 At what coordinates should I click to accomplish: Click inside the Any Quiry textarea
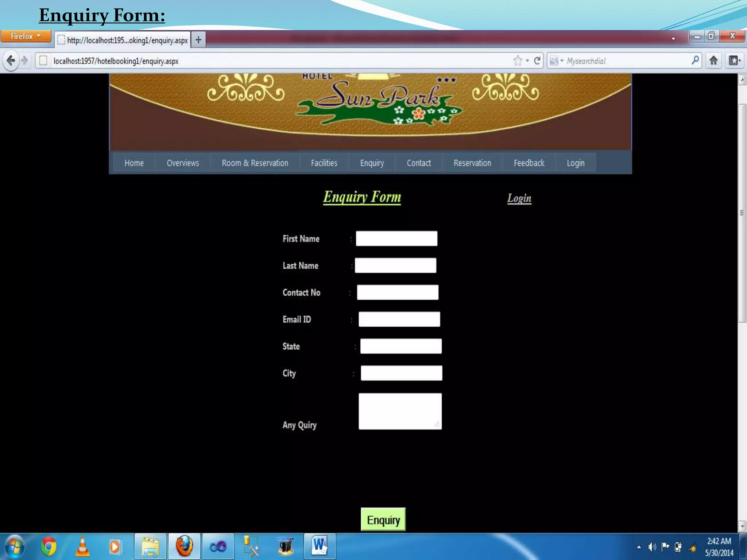point(400,411)
